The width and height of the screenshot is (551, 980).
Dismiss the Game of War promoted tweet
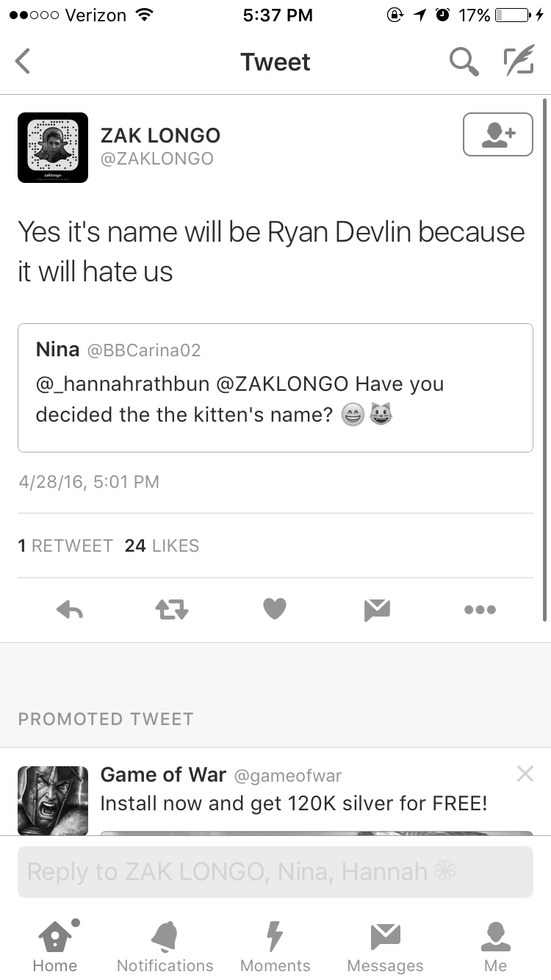[525, 773]
